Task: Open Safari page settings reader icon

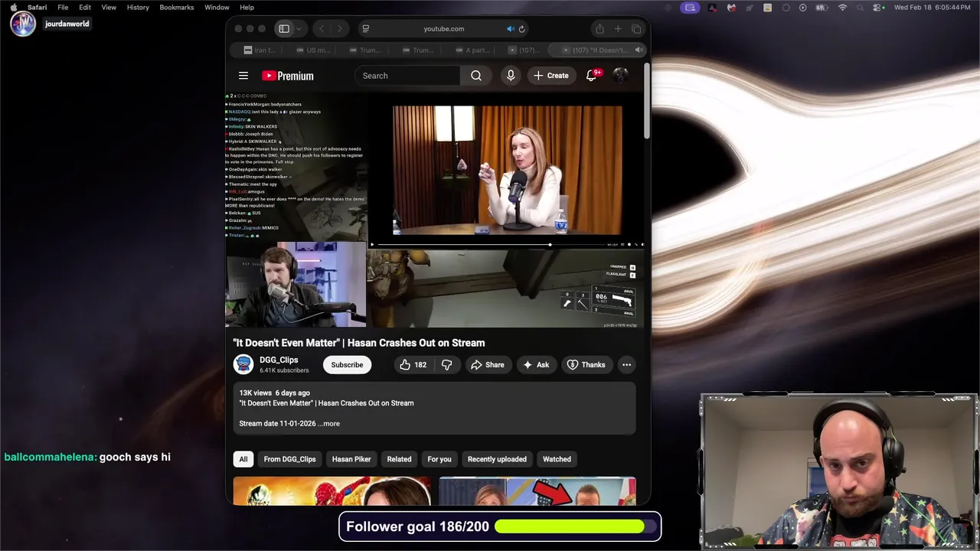Action: [366, 29]
